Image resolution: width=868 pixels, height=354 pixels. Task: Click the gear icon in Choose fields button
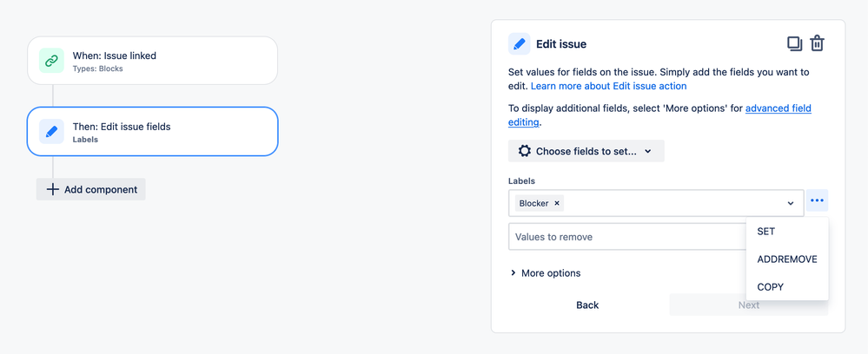click(x=524, y=151)
